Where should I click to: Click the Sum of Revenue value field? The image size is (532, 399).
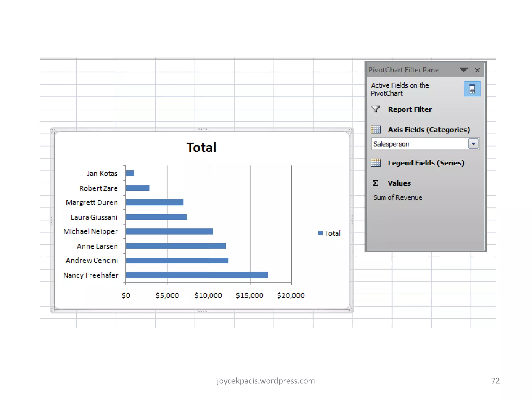(x=397, y=198)
